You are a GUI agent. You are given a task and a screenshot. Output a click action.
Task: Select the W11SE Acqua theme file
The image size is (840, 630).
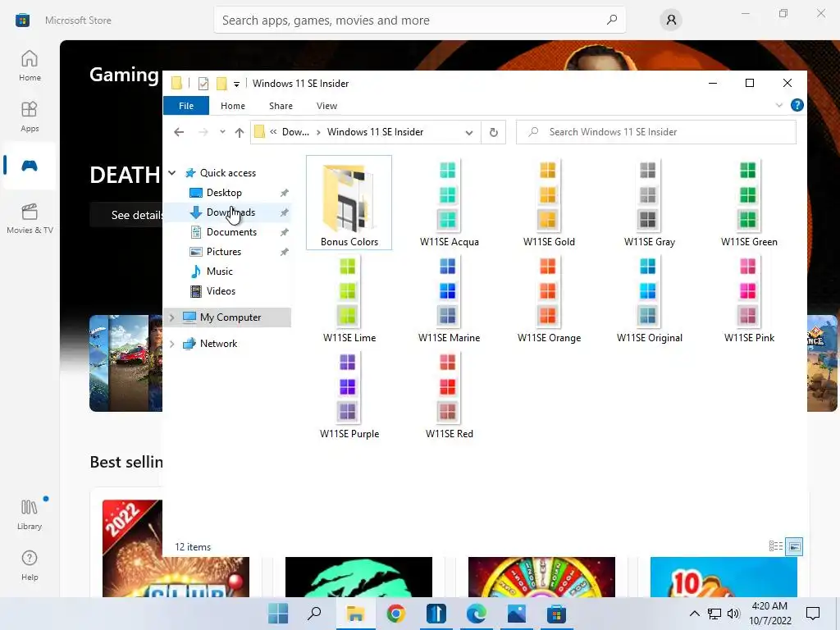[449, 203]
